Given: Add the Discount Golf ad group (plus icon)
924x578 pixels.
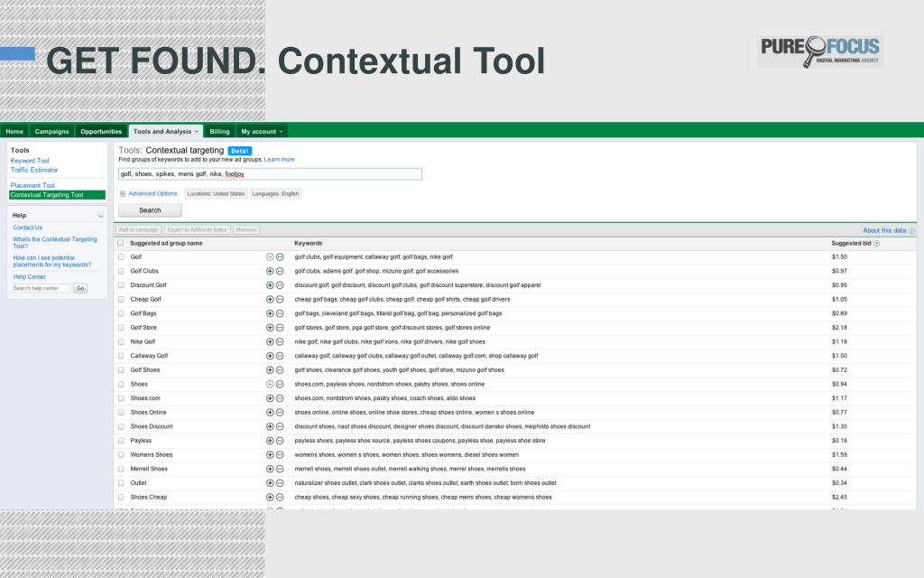Looking at the screenshot, I should (x=270, y=285).
